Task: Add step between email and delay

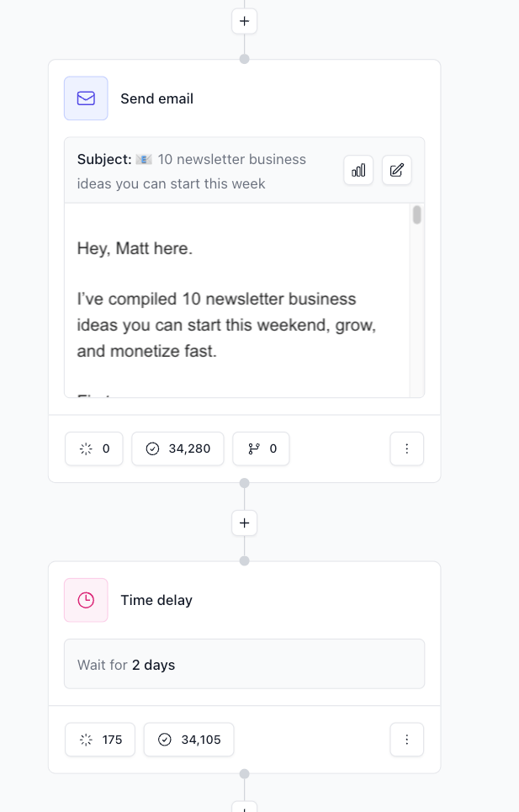Action: [x=244, y=523]
